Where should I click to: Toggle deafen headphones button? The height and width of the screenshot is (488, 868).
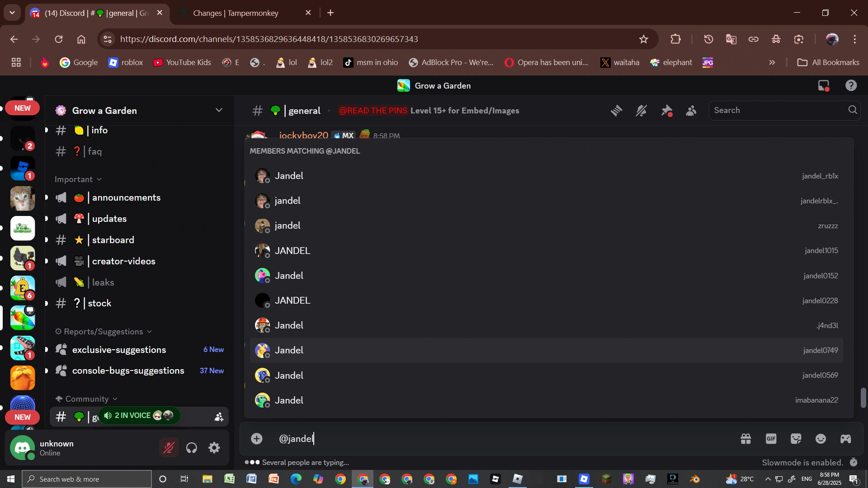tap(192, 448)
